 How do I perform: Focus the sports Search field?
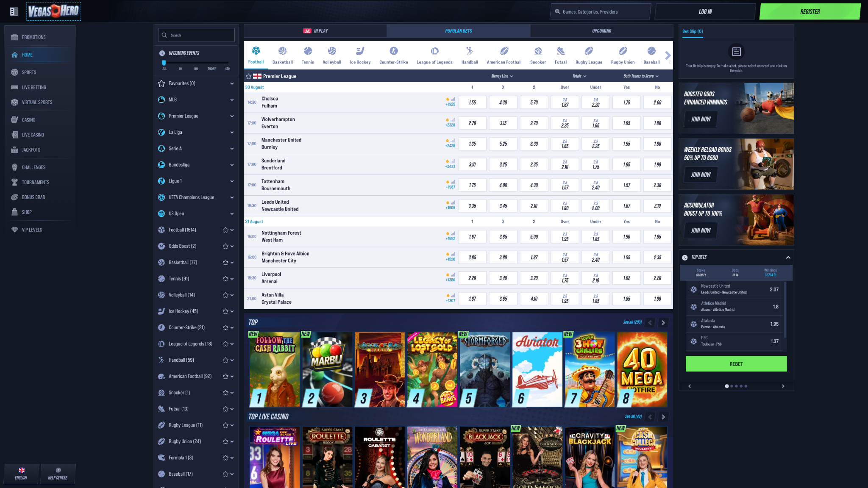click(x=196, y=35)
